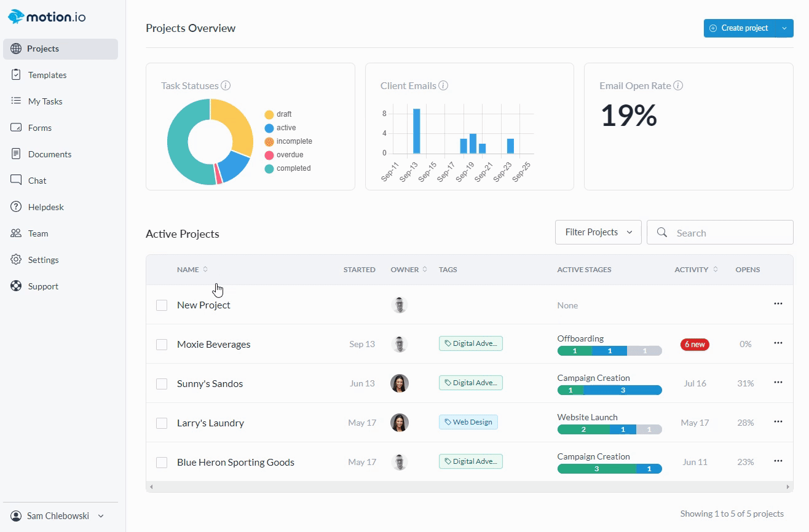Select the Sunny's Sandos row checkbox

point(162,384)
